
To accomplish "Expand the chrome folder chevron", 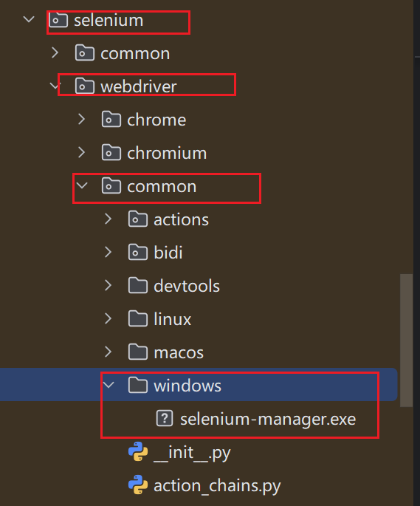I will 82,119.
